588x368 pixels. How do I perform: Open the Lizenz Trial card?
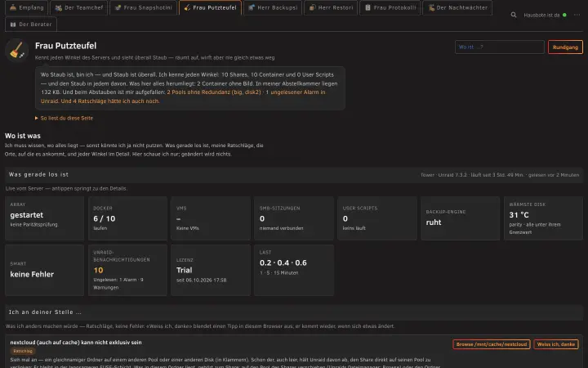(x=211, y=270)
